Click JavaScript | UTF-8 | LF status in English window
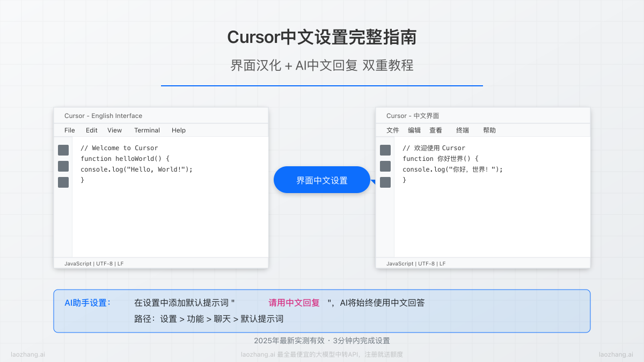Image resolution: width=644 pixels, height=362 pixels. tap(94, 263)
